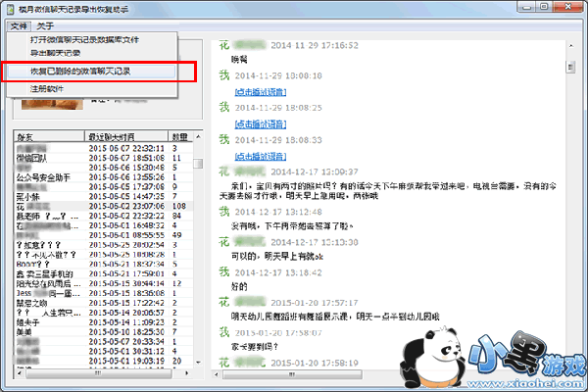Click left arrow of chat panel scrollbar
The height and width of the screenshot is (392, 588).
217,374
